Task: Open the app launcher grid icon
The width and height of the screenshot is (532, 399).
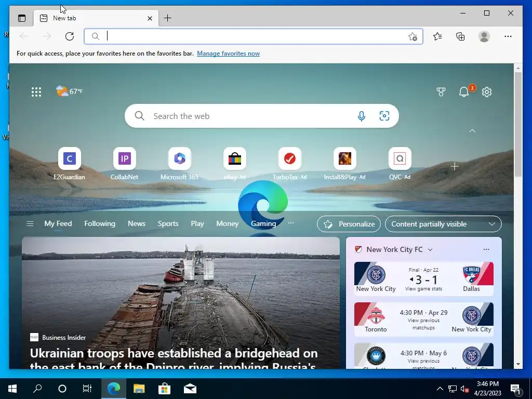Action: 36,92
